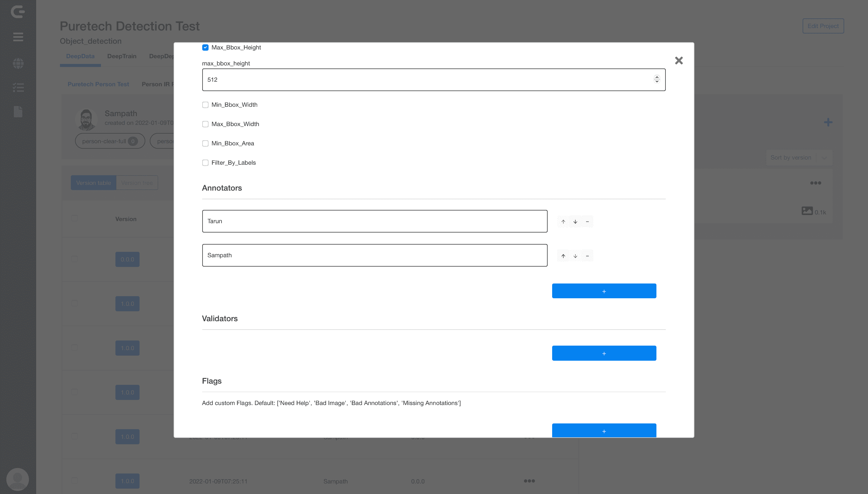This screenshot has height=494, width=868.
Task: Enable the Min_Bbox_Width checkbox
Action: coord(205,105)
